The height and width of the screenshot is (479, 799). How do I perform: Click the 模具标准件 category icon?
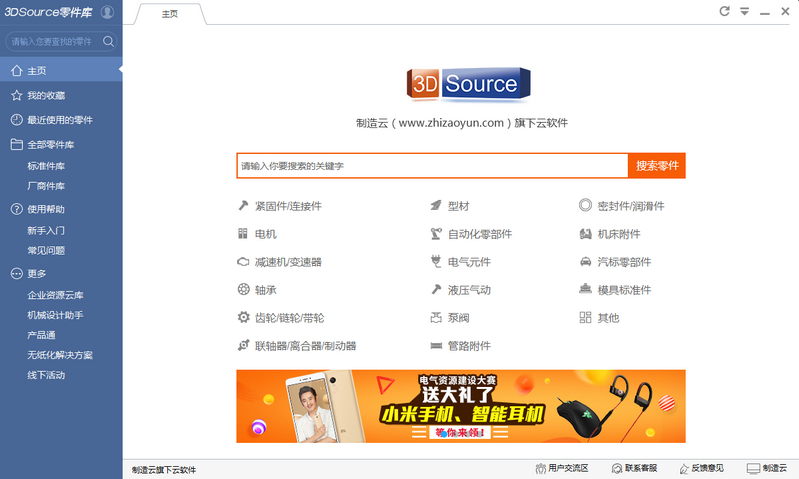click(585, 288)
